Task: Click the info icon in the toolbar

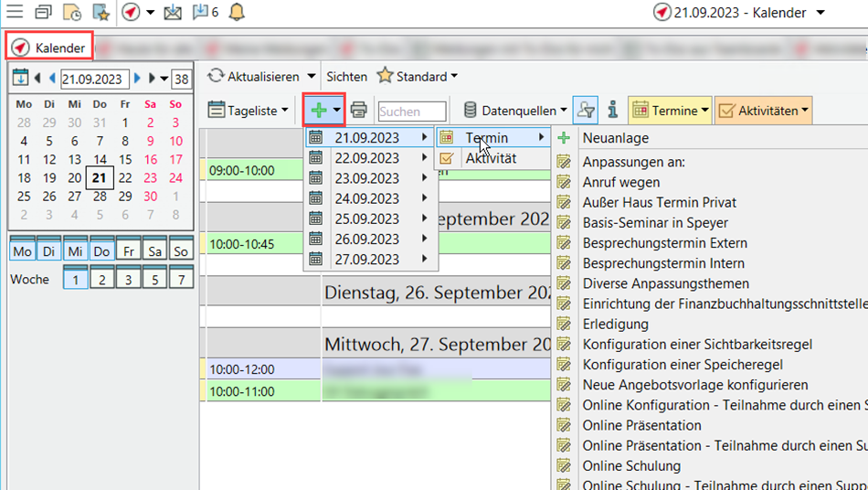Action: [x=612, y=111]
